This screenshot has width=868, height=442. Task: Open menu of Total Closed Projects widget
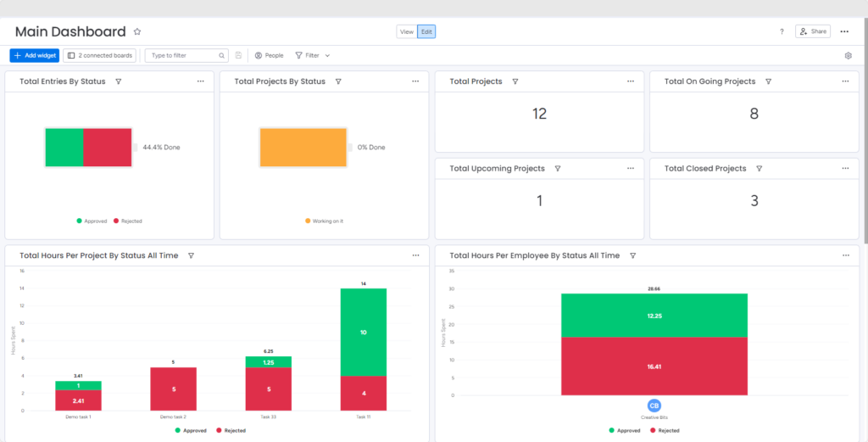click(x=845, y=168)
